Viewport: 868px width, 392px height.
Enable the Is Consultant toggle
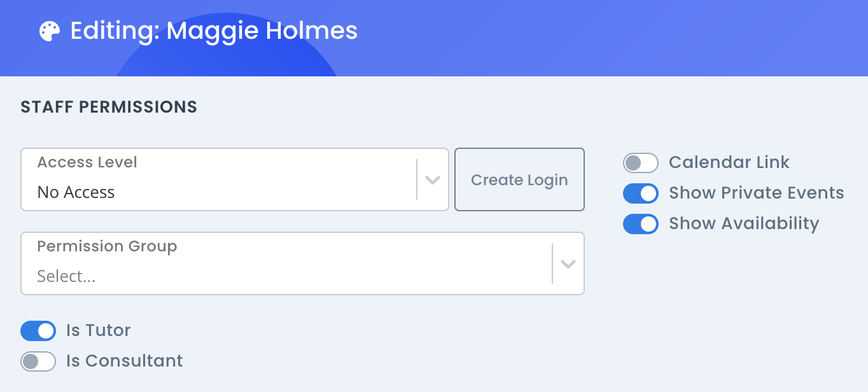(38, 361)
